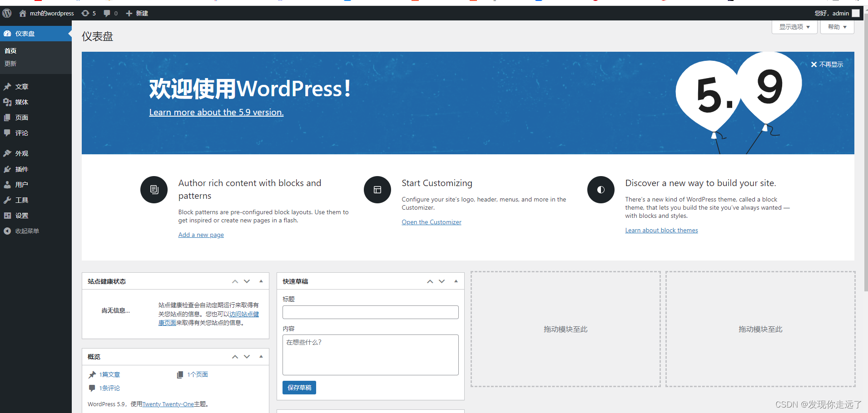Image resolution: width=868 pixels, height=413 pixels.
Task: Click the 1篇文章 link
Action: (x=109, y=375)
